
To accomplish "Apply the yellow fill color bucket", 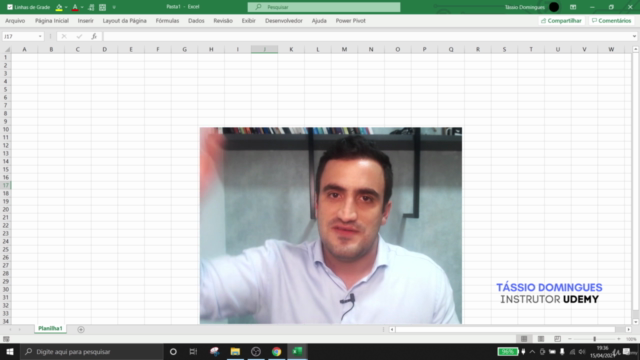I will pos(59,7).
